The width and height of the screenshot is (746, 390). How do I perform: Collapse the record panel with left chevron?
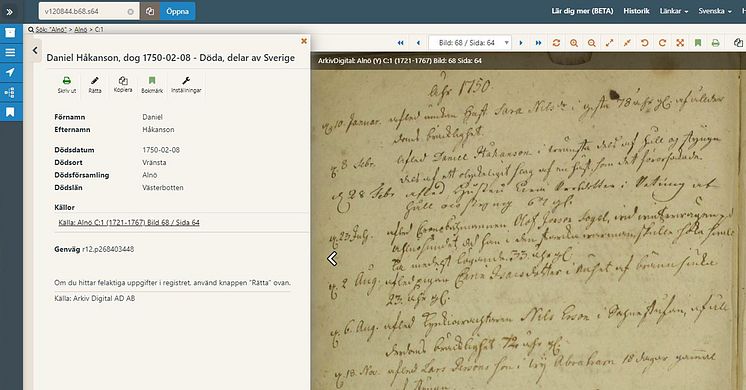[x=35, y=50]
